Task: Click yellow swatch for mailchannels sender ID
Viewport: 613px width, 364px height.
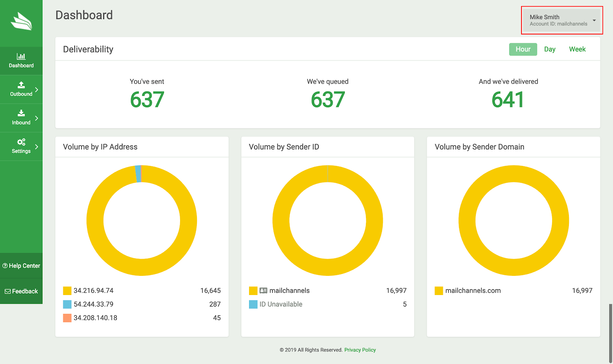Action: 253,290
